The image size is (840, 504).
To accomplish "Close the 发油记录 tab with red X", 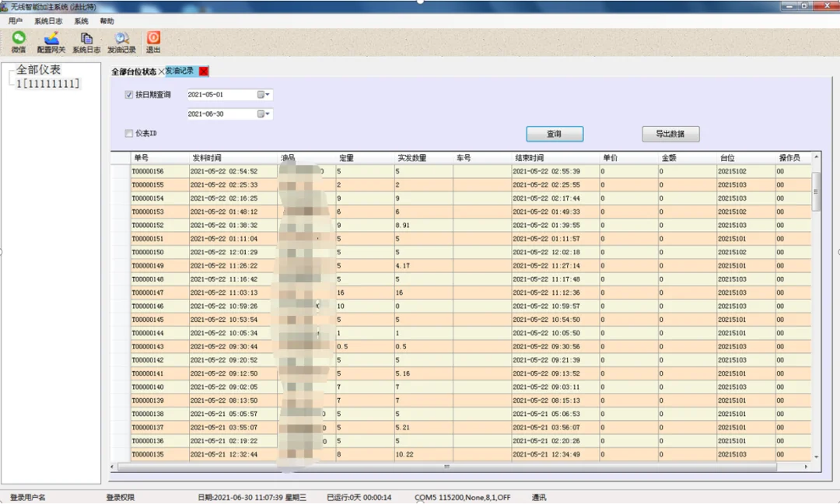I will pos(204,71).
